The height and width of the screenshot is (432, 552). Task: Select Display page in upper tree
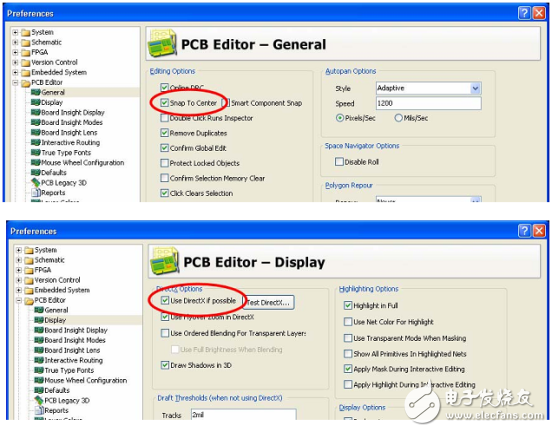[x=52, y=102]
